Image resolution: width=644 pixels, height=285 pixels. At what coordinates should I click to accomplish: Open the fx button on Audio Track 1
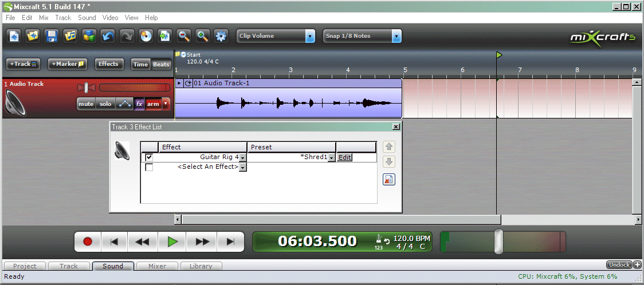[x=139, y=104]
